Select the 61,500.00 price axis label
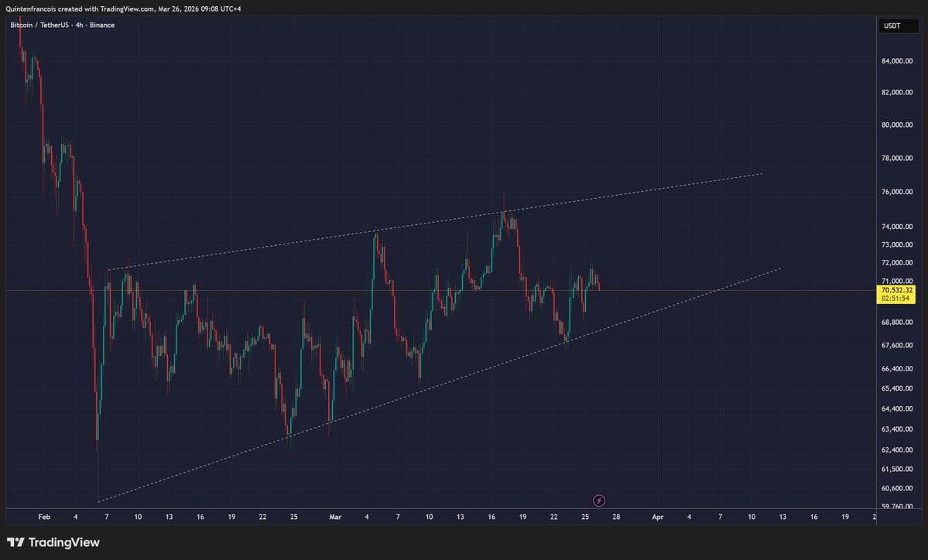 coord(896,469)
